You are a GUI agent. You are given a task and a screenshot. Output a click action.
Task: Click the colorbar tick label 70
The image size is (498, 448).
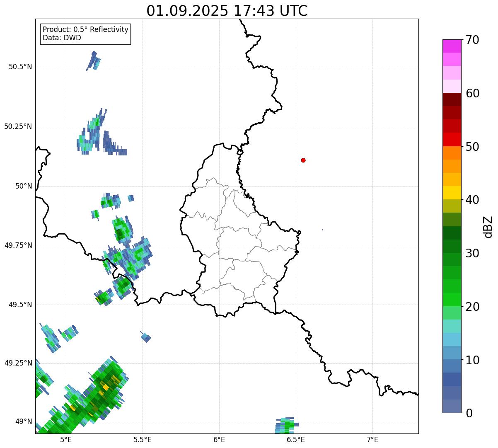point(472,40)
